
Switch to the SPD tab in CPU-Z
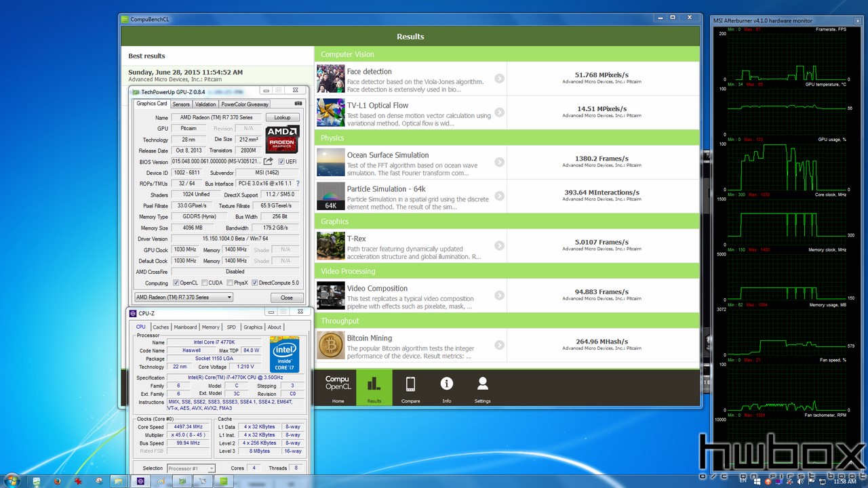pos(231,327)
